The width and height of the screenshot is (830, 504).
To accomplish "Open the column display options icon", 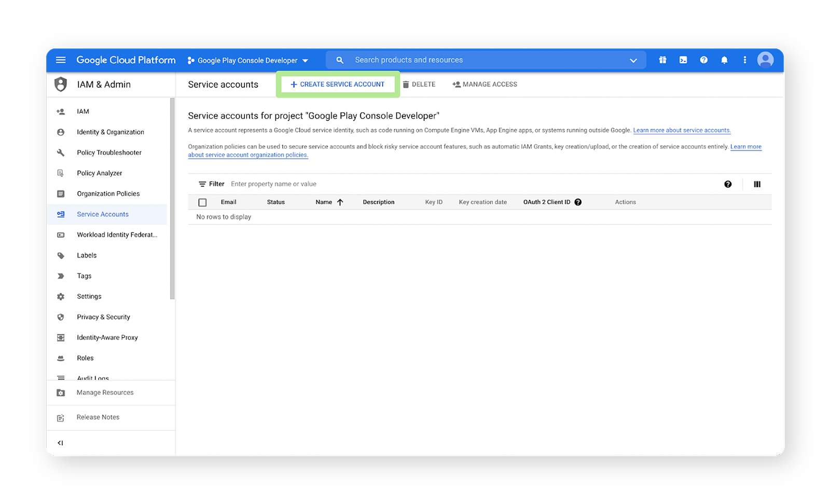I will point(757,184).
